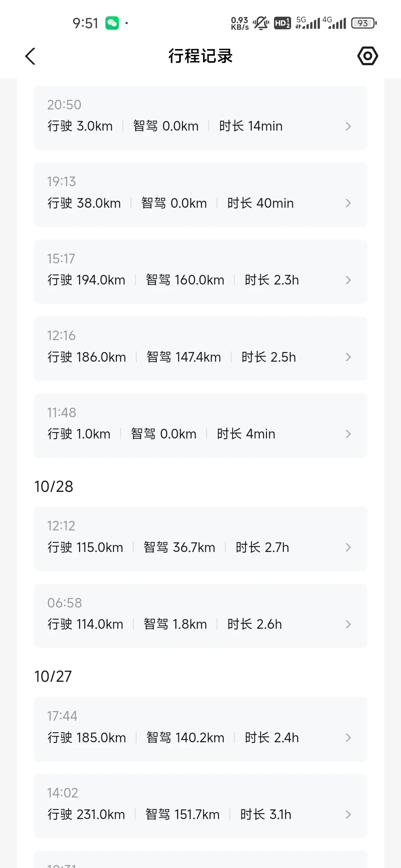The height and width of the screenshot is (868, 401).
Task: Expand the 20:50 trip chevron
Action: (348, 126)
